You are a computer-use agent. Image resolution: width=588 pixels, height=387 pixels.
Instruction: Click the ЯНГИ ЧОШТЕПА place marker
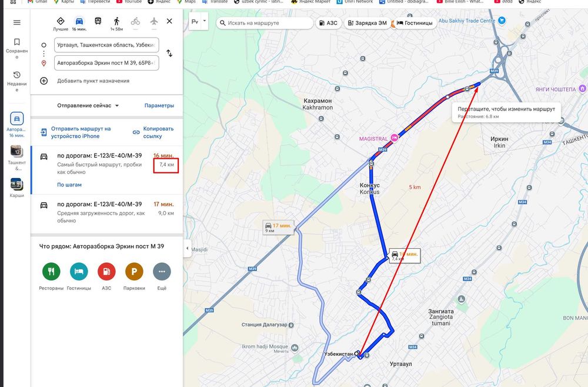click(x=582, y=88)
